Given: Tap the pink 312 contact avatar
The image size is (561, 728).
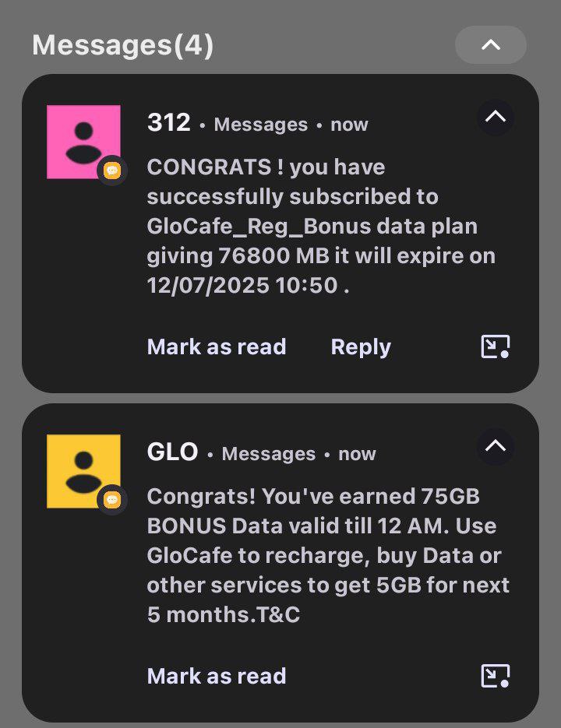Looking at the screenshot, I should click(x=83, y=142).
